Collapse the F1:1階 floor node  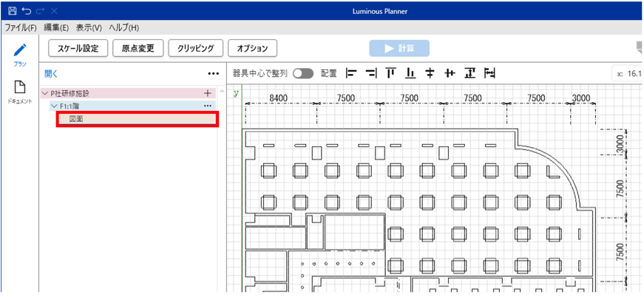pos(54,106)
